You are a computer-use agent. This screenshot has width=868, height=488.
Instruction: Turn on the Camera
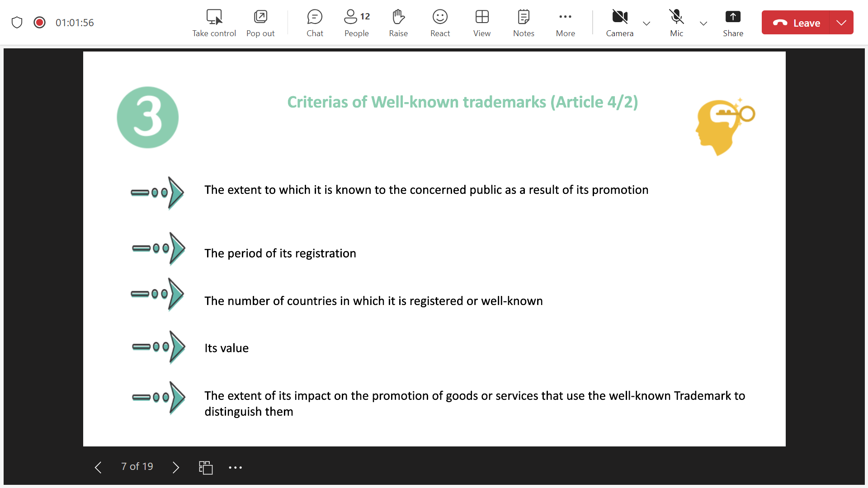coord(619,23)
